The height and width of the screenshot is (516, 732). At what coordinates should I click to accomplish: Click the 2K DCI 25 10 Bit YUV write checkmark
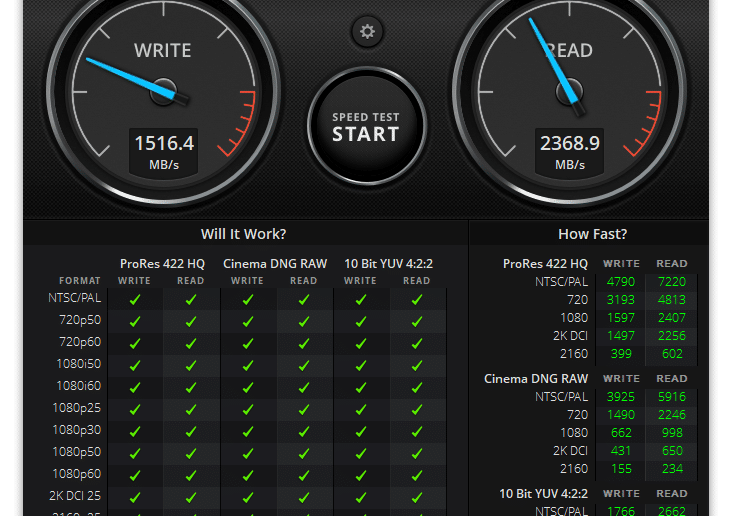pos(361,497)
